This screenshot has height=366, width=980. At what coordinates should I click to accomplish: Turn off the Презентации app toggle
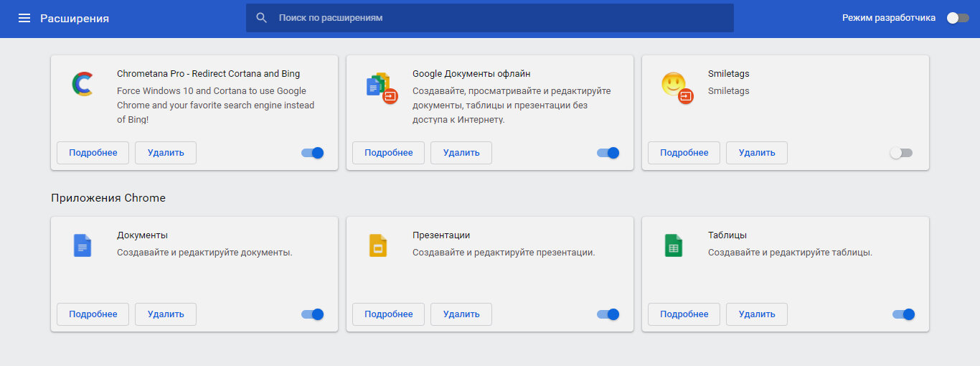[608, 314]
